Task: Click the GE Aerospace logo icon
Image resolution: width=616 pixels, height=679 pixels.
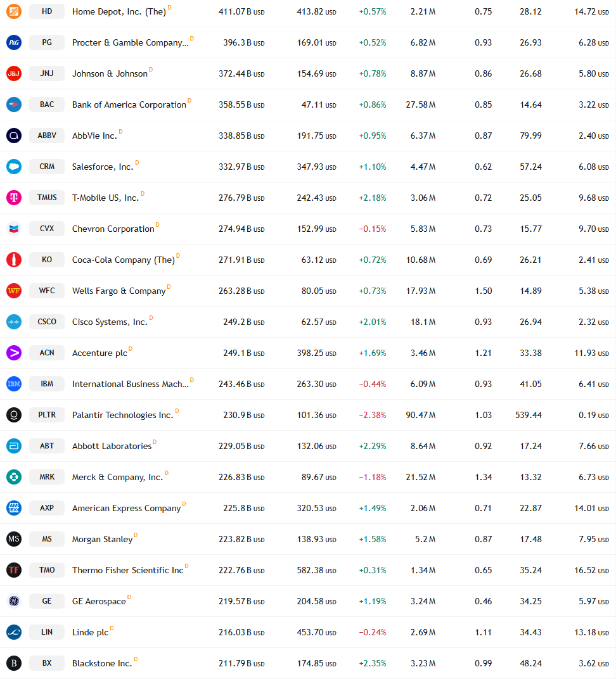Action: pos(14,601)
